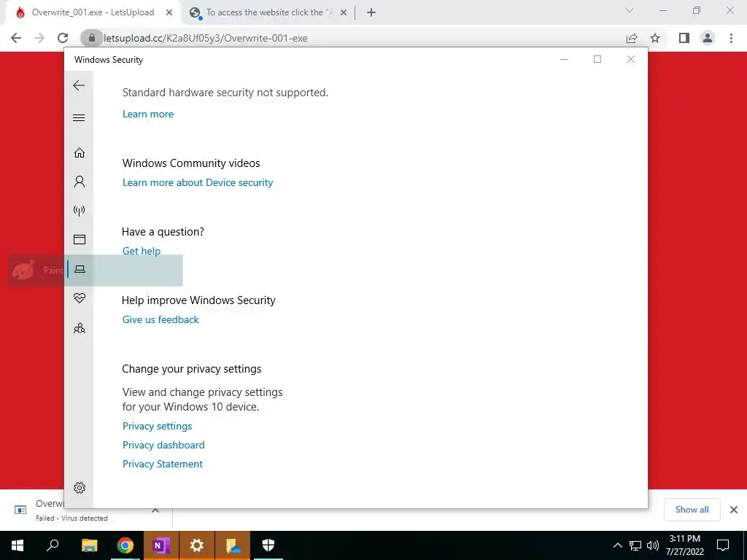Open Chrome tab search chevron
This screenshot has height=560, width=747.
(x=630, y=10)
